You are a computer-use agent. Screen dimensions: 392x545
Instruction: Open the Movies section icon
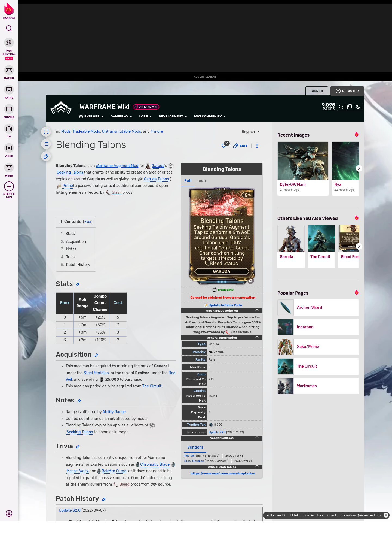9,109
